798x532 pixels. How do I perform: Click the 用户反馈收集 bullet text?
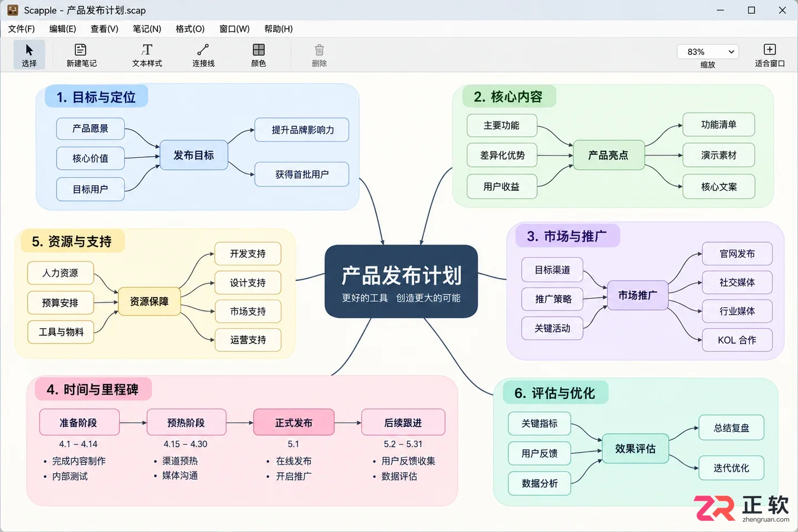point(408,461)
